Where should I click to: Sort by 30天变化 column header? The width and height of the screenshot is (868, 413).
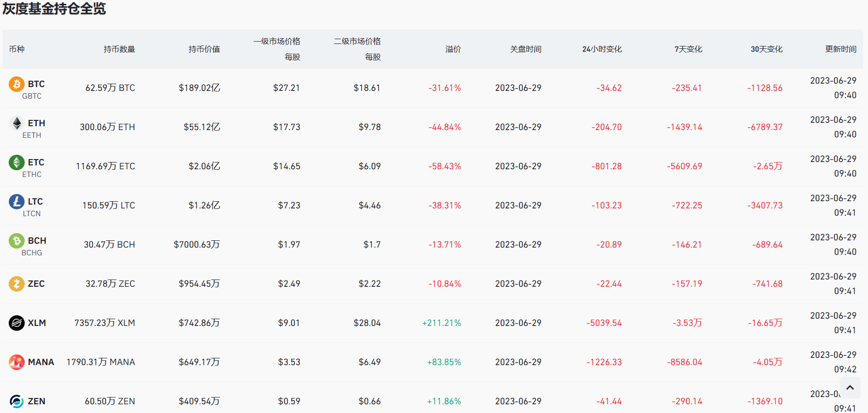[766, 49]
